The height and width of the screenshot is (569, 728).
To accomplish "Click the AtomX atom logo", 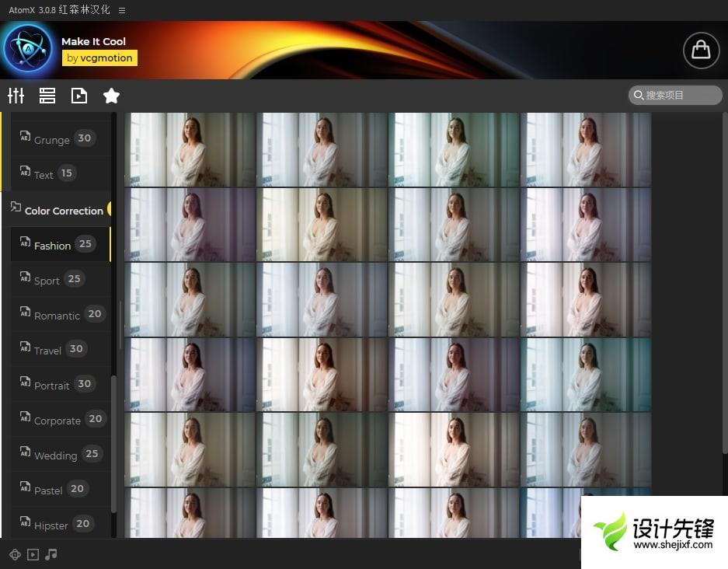I will click(28, 49).
